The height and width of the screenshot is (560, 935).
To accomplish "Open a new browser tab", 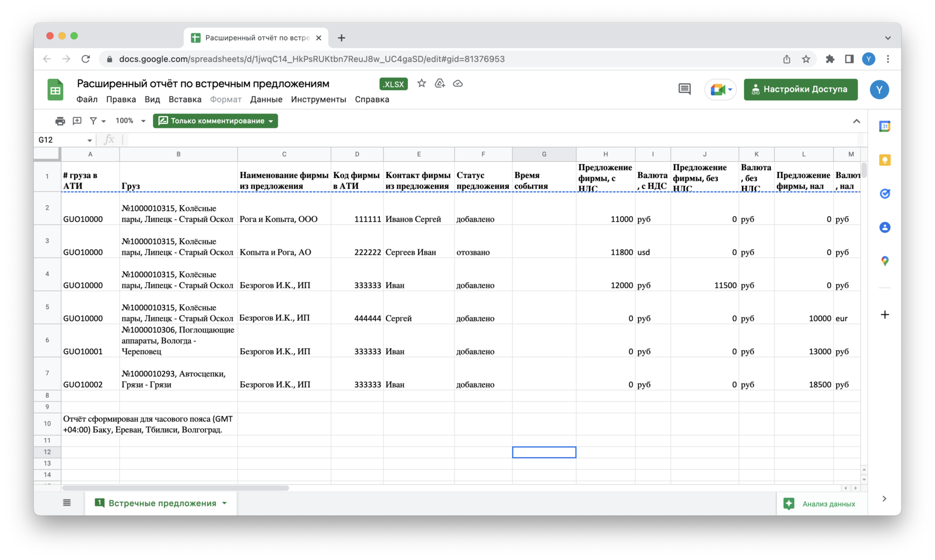I will (342, 38).
